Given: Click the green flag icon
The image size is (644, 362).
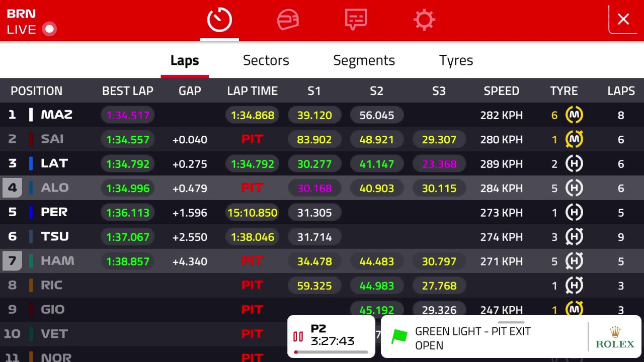Looking at the screenshot, I should click(399, 337).
